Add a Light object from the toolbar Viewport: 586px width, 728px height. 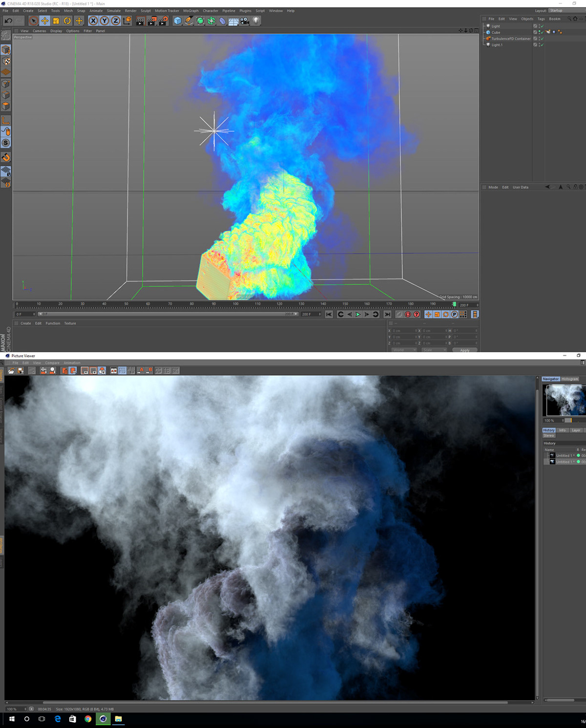pyautogui.click(x=256, y=21)
